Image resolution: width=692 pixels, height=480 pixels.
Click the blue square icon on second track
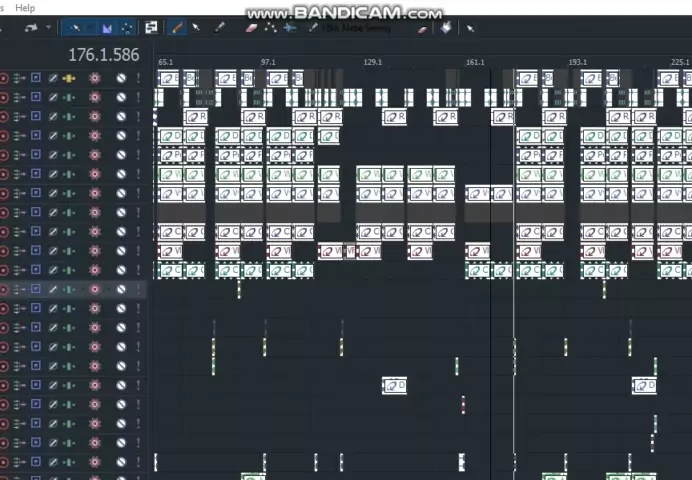36,97
